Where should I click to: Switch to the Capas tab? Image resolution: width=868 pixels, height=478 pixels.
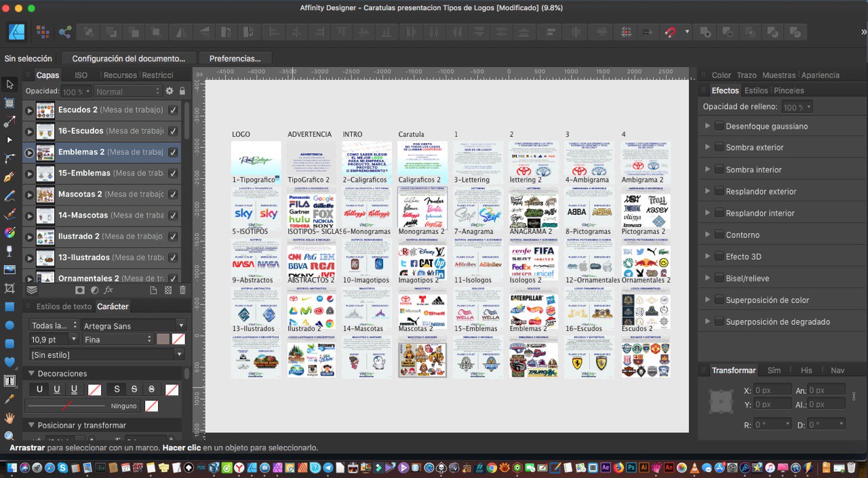(47, 75)
